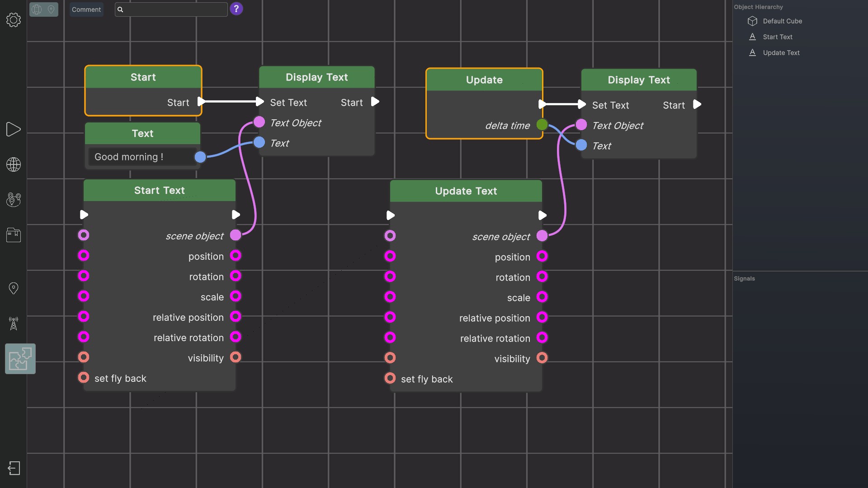Click the Start node's Start output arrow
The image size is (868, 488).
tap(202, 102)
